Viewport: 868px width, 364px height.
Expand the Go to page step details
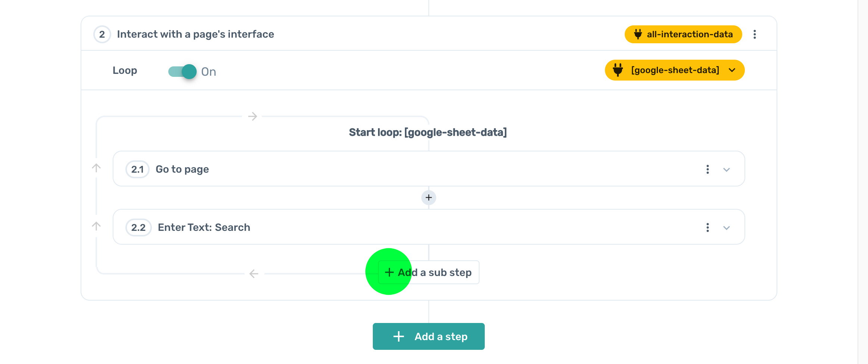click(727, 170)
